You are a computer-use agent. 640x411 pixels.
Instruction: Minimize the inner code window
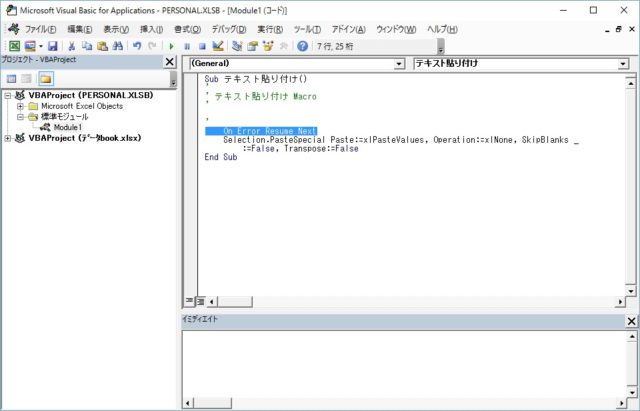point(607,29)
